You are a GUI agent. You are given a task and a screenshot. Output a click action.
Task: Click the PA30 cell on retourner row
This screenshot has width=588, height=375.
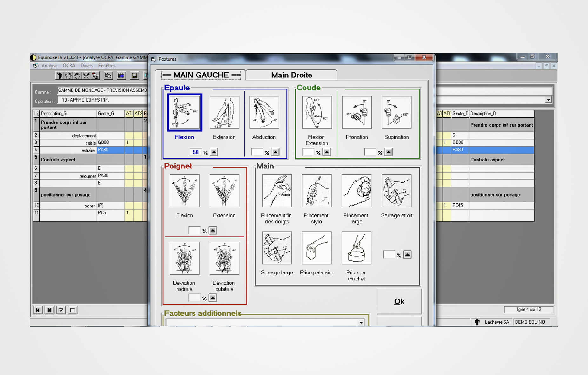[x=110, y=175]
